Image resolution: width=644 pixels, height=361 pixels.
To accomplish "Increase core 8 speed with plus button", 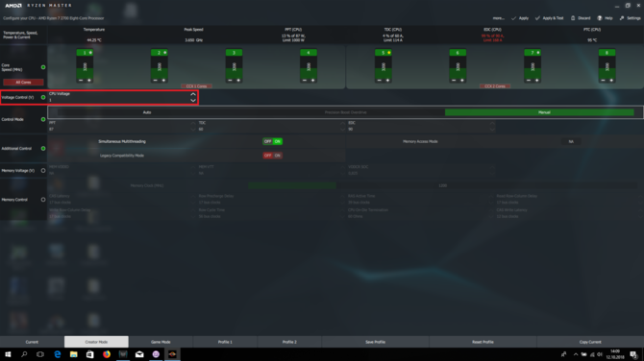I will (610, 81).
